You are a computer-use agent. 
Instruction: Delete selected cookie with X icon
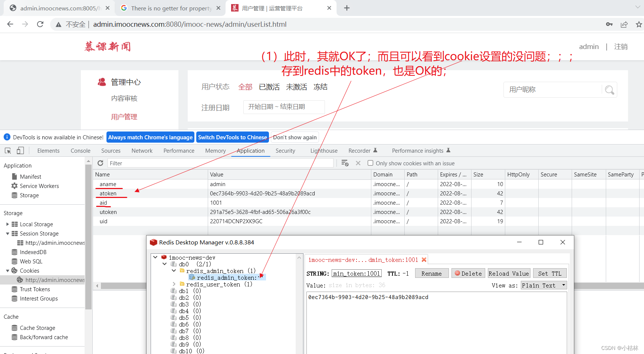coord(358,163)
